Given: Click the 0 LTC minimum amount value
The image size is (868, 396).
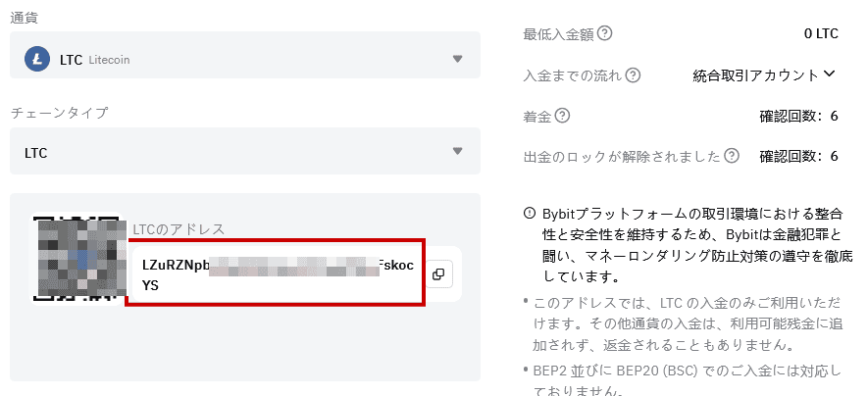Looking at the screenshot, I should tap(820, 33).
